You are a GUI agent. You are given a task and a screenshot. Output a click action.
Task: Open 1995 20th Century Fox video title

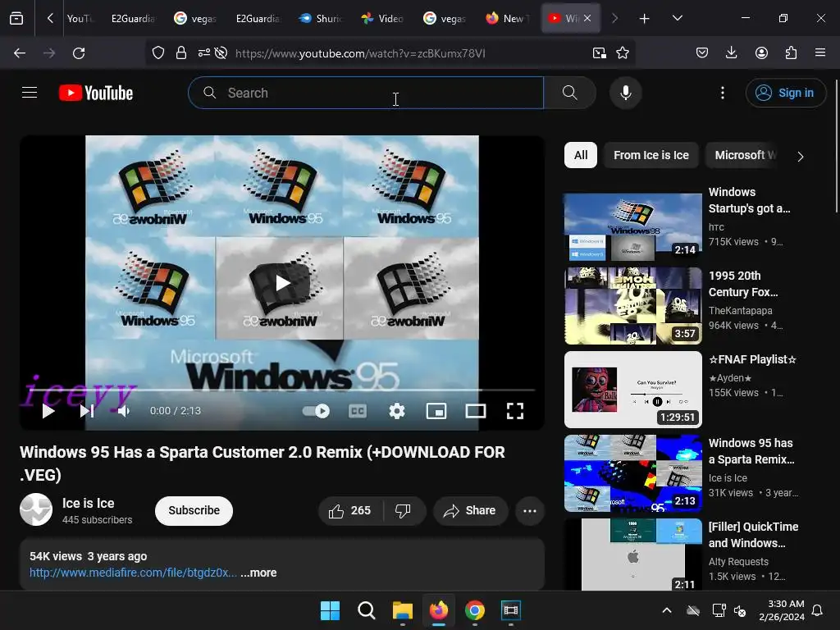[743, 284]
